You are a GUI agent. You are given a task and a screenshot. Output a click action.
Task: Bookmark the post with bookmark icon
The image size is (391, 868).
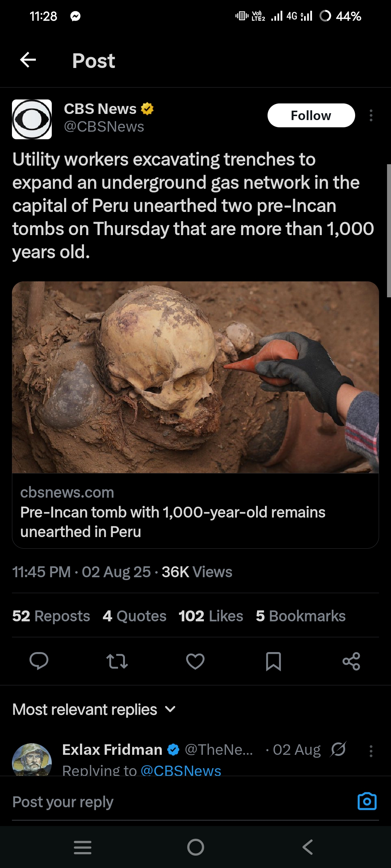[x=273, y=661]
